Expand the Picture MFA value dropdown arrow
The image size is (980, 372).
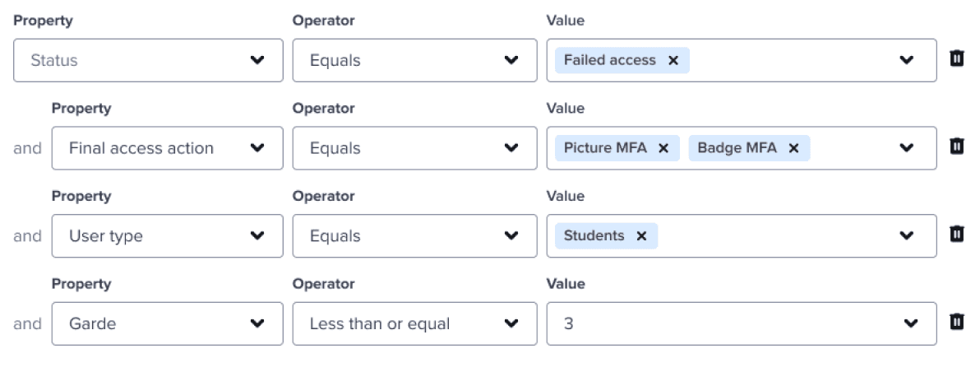point(906,148)
